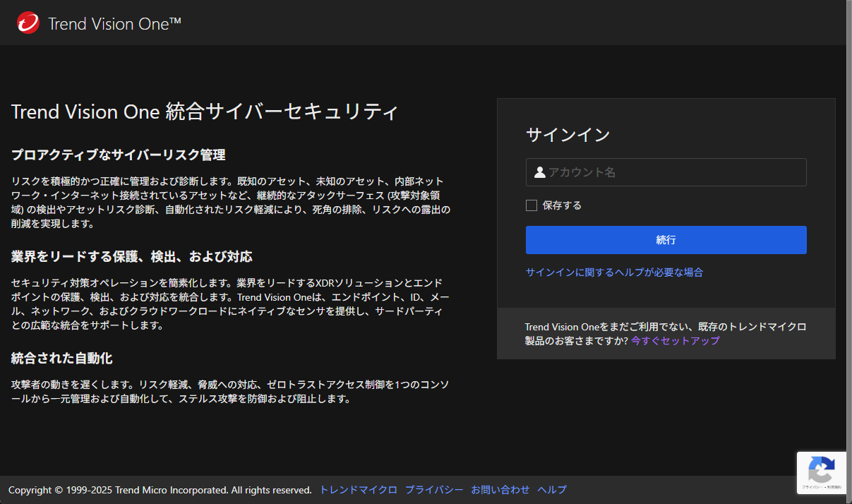
Task: Click the サインイン panel heading
Action: [568, 135]
